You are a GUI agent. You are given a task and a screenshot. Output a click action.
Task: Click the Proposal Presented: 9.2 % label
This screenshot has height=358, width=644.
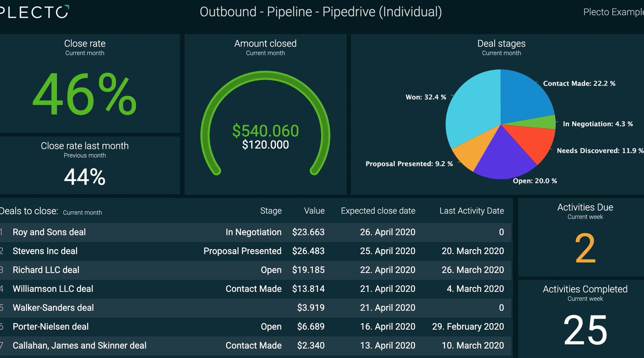click(x=409, y=164)
